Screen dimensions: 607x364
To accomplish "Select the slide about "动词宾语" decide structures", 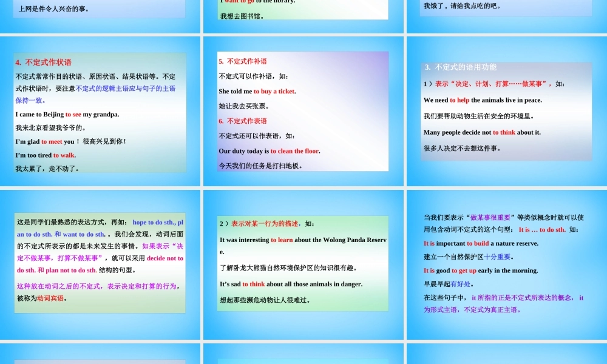I will click(x=99, y=261).
